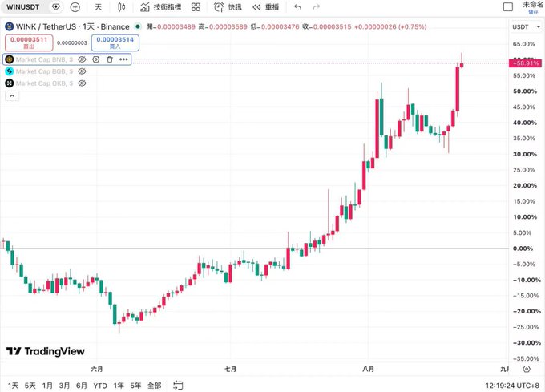Select the YTD date range
The image size is (545, 392).
coord(100,386)
